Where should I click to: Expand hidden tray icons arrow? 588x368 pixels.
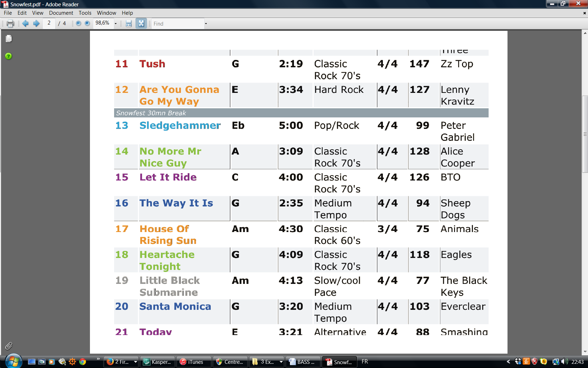click(x=508, y=362)
